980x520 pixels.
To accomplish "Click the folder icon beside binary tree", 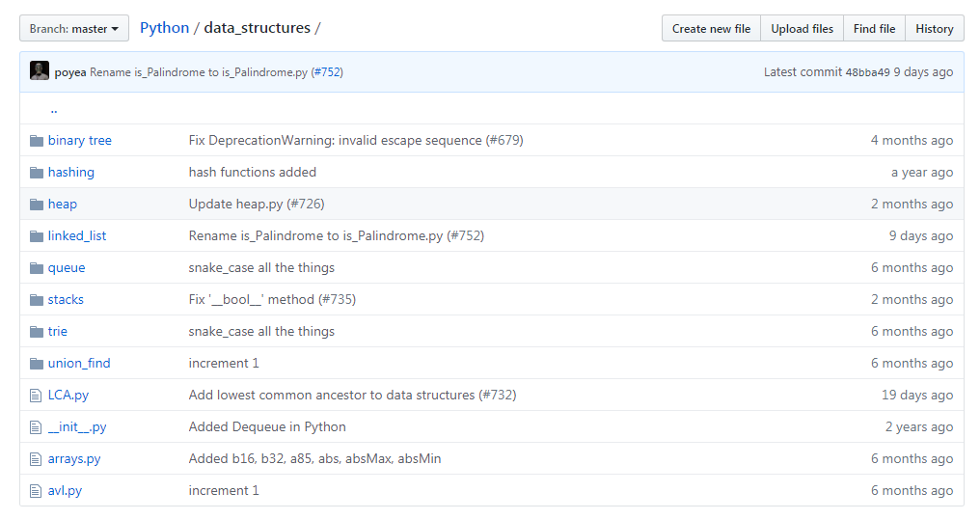I will [x=37, y=141].
